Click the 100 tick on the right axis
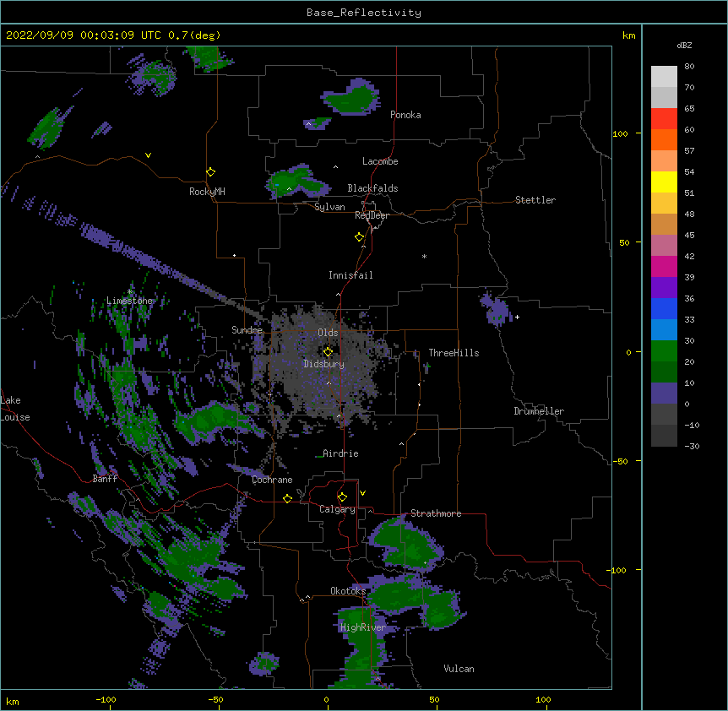The height and width of the screenshot is (711, 728). [620, 133]
